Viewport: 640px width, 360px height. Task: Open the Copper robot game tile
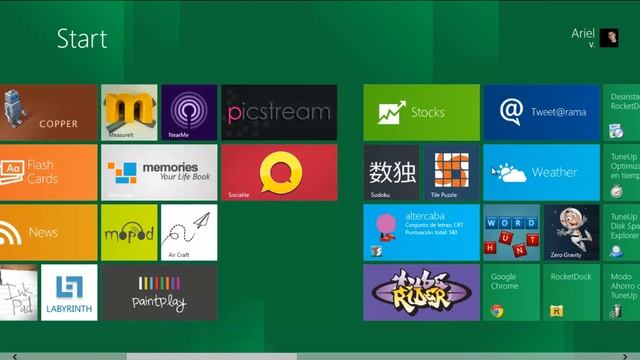pyautogui.click(x=49, y=112)
